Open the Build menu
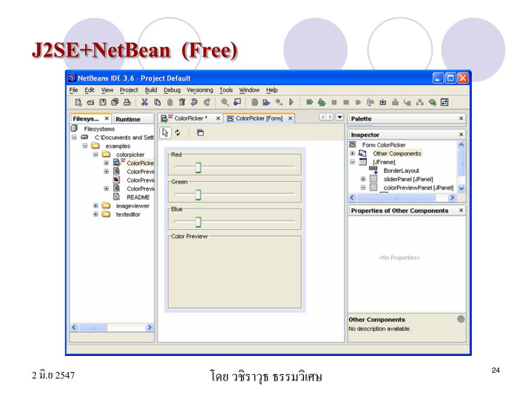This screenshot has width=532, height=399. tap(151, 90)
